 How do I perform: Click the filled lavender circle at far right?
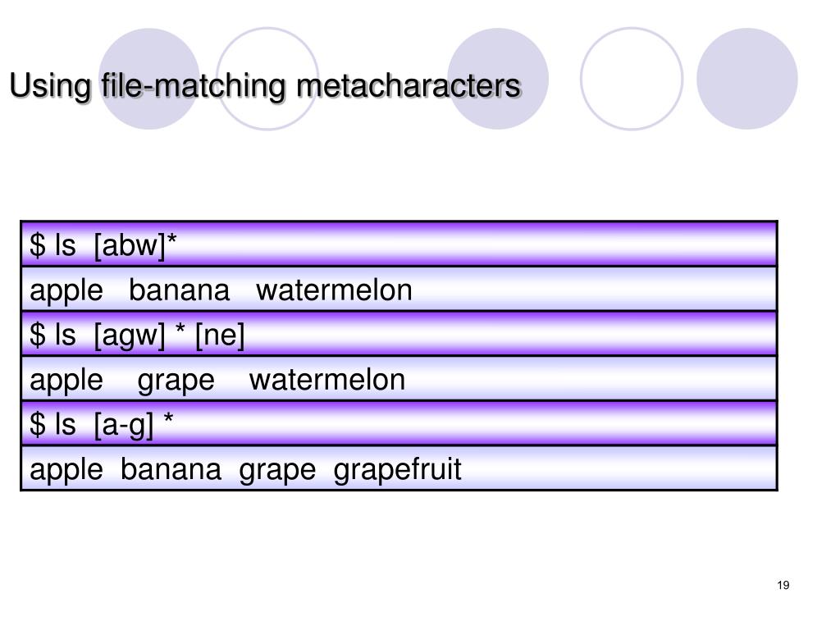746,79
